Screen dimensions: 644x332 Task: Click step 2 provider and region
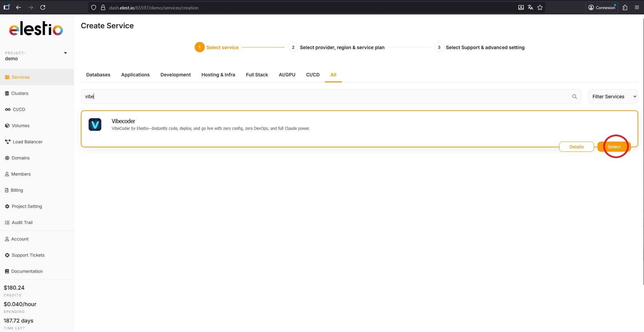coord(342,47)
